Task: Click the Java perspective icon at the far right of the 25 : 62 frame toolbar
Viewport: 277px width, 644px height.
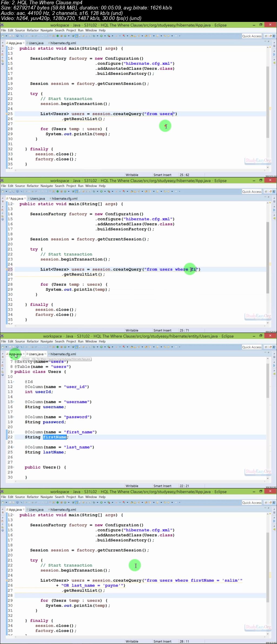Action: pos(274,36)
